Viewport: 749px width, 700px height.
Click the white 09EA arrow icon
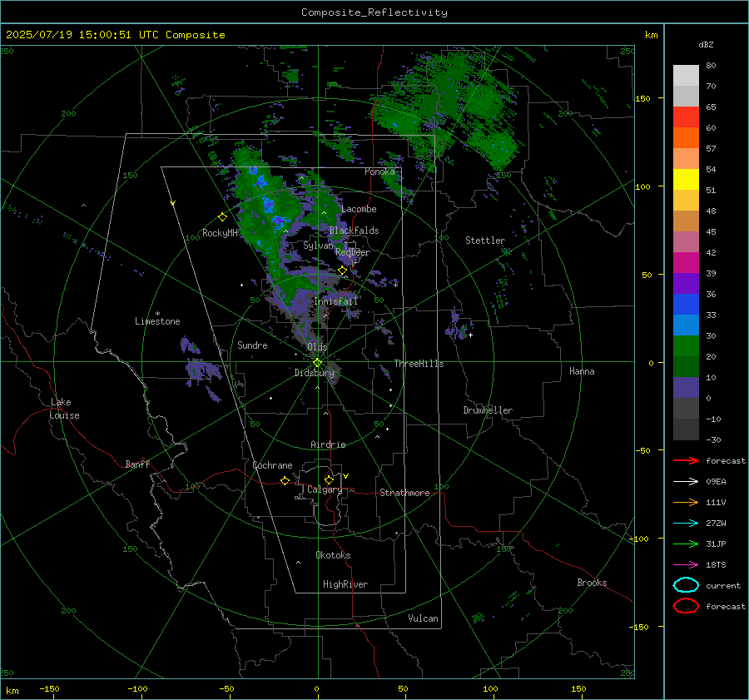[686, 481]
